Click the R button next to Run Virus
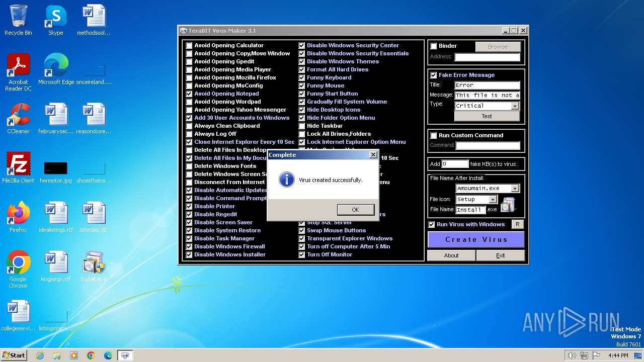This screenshot has height=362, width=644. point(518,224)
